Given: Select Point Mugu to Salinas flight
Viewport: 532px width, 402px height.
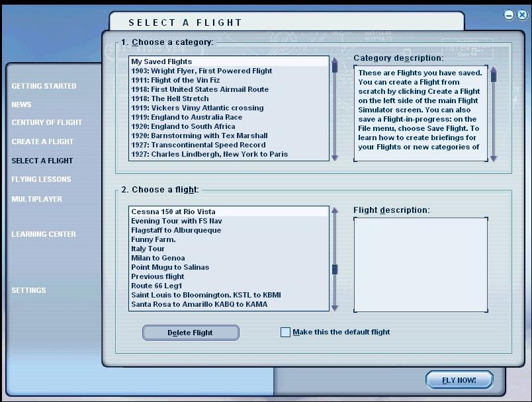Looking at the screenshot, I should click(229, 267).
